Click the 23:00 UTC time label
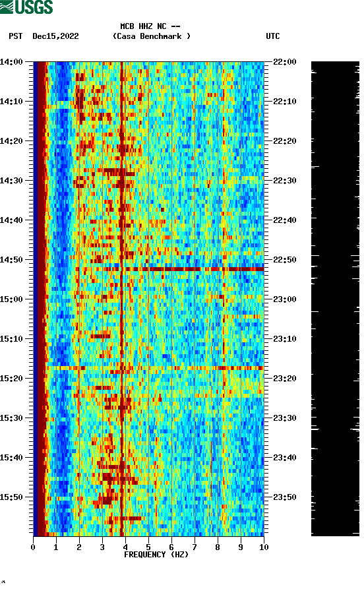364x589 pixels. 285,299
